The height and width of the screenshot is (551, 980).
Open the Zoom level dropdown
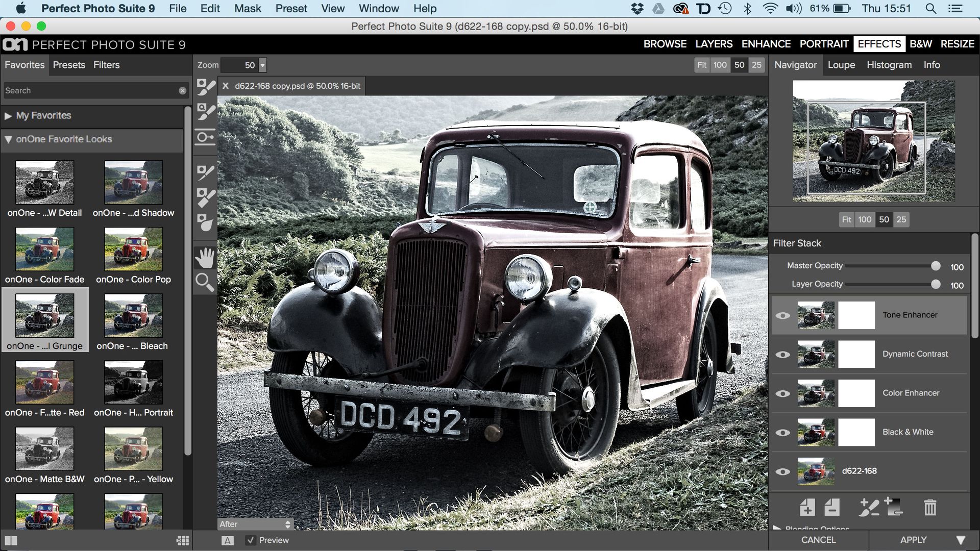pos(262,65)
